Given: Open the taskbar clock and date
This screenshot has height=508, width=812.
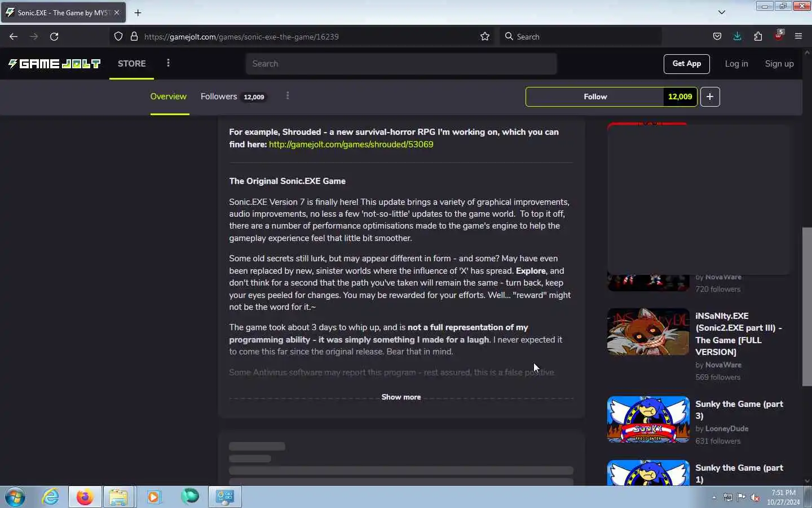Looking at the screenshot, I should (x=783, y=497).
